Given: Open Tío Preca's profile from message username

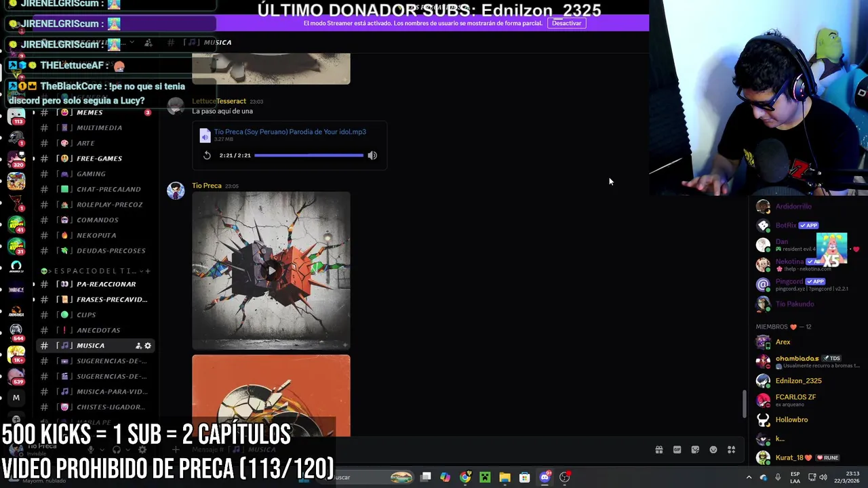Looking at the screenshot, I should (207, 186).
